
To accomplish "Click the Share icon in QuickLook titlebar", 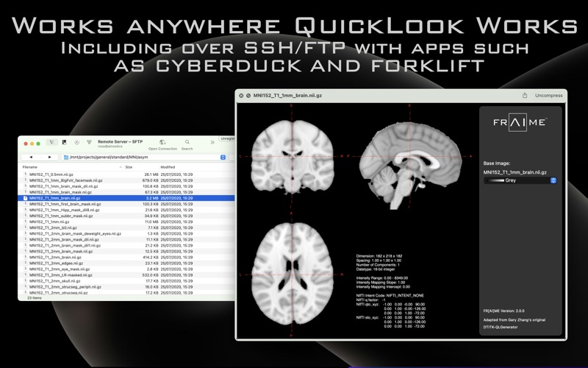I will [525, 96].
